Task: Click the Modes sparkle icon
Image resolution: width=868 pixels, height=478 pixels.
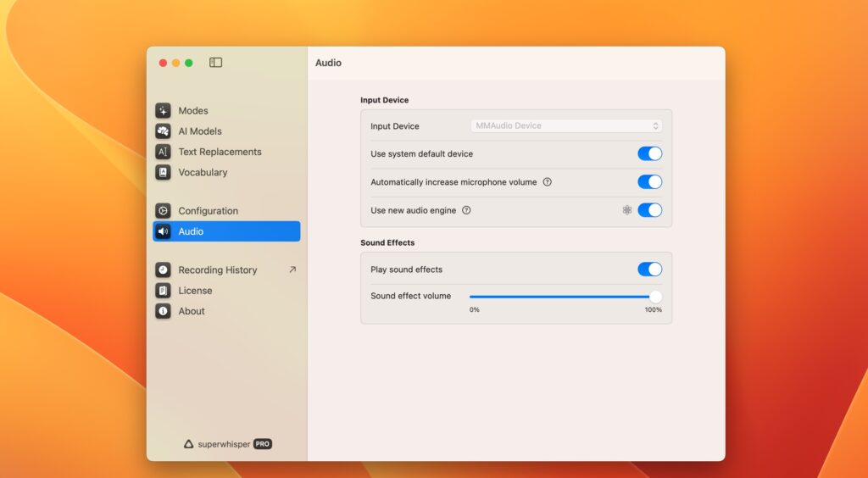Action: pos(163,111)
